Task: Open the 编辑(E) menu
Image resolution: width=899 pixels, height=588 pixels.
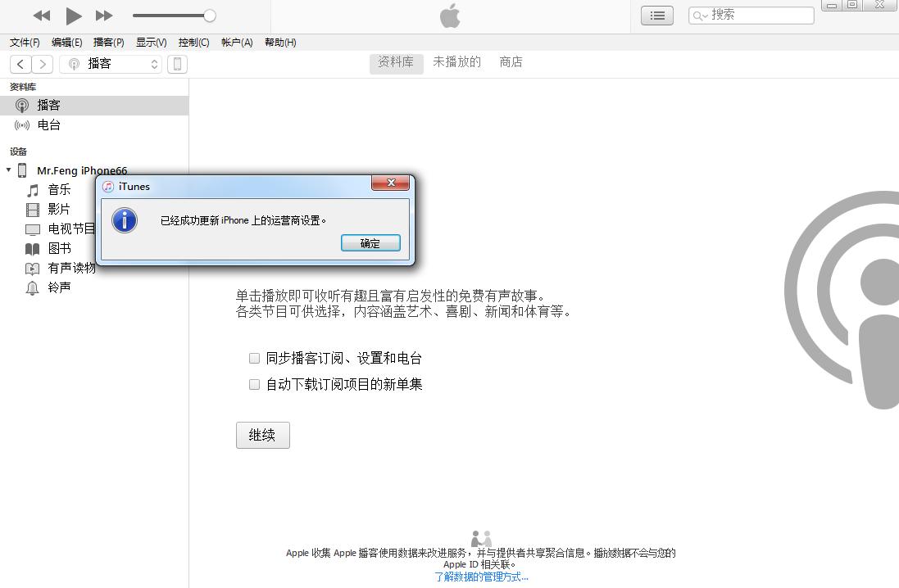Action: (x=66, y=43)
